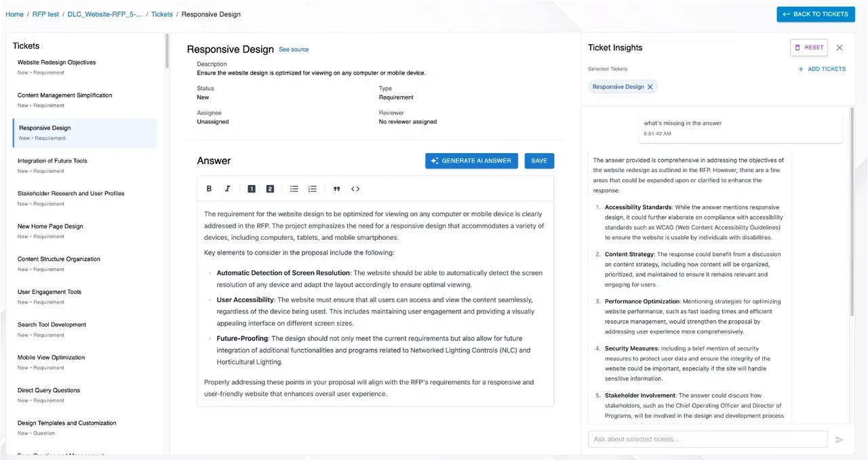
Task: Apply Heading 1 style to the answer
Action: (x=251, y=188)
